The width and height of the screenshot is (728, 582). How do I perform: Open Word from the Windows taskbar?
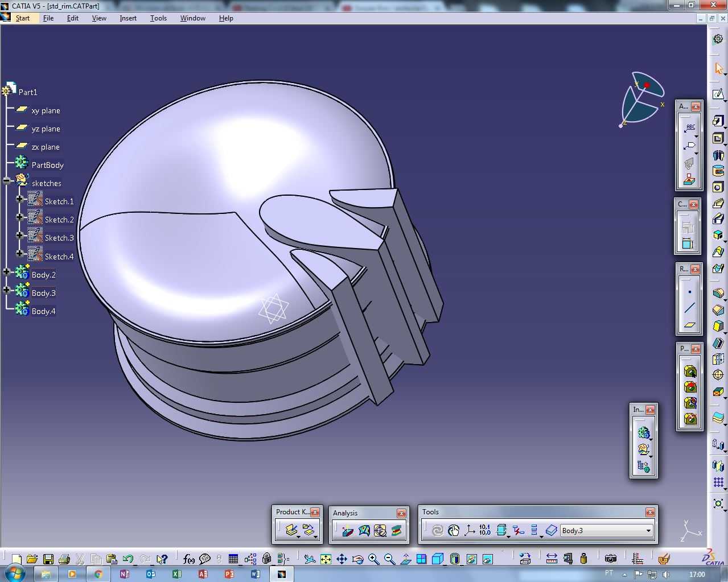(x=255, y=574)
